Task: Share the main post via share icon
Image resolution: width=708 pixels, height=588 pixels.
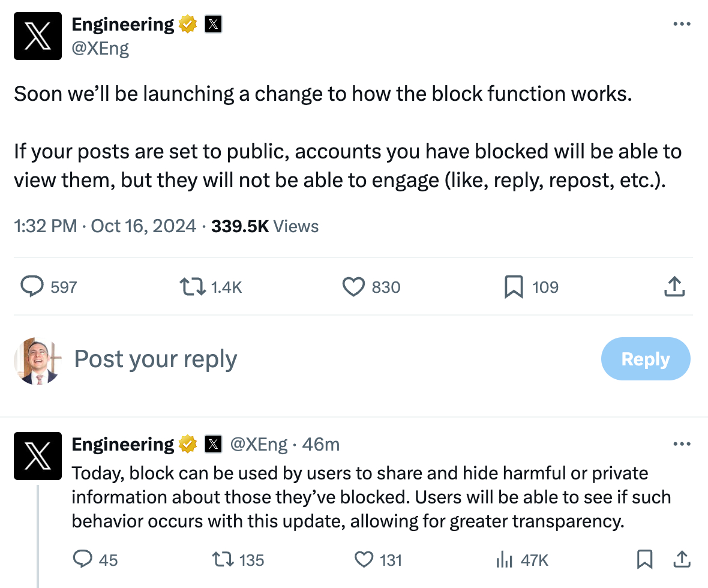Action: (674, 287)
